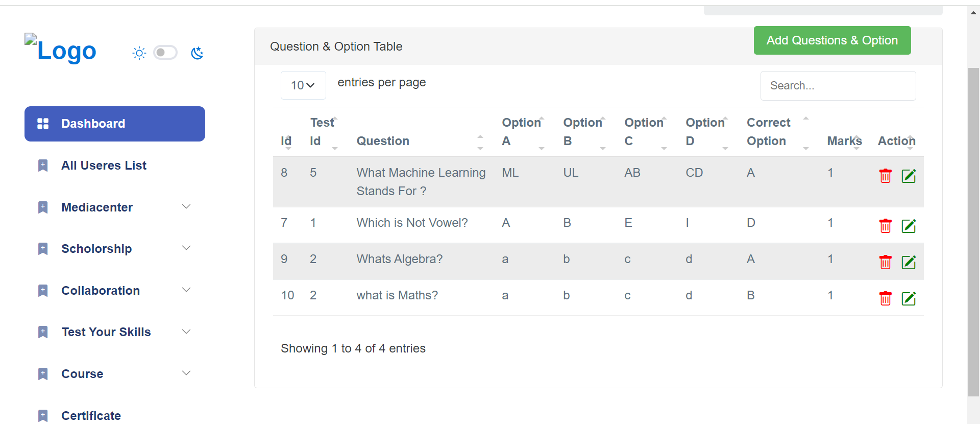Viewport: 980px width, 424px height.
Task: Go to All Useres List
Action: [104, 166]
